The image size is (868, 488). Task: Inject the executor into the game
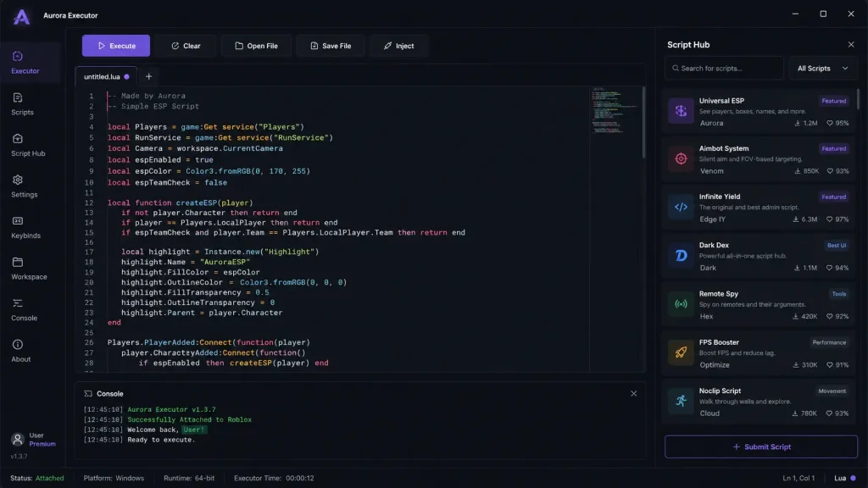point(398,46)
